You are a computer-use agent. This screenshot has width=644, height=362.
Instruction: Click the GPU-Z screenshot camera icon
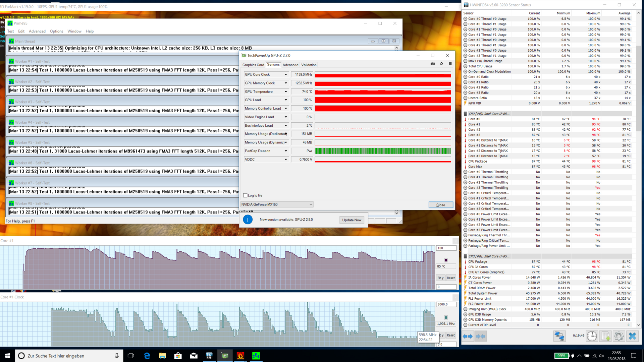click(x=433, y=64)
